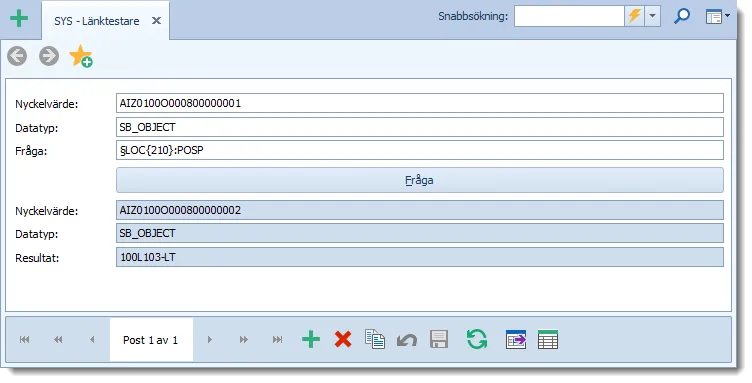Click the Fråga label beside the query field
This screenshot has width=752, height=383.
pos(31,151)
